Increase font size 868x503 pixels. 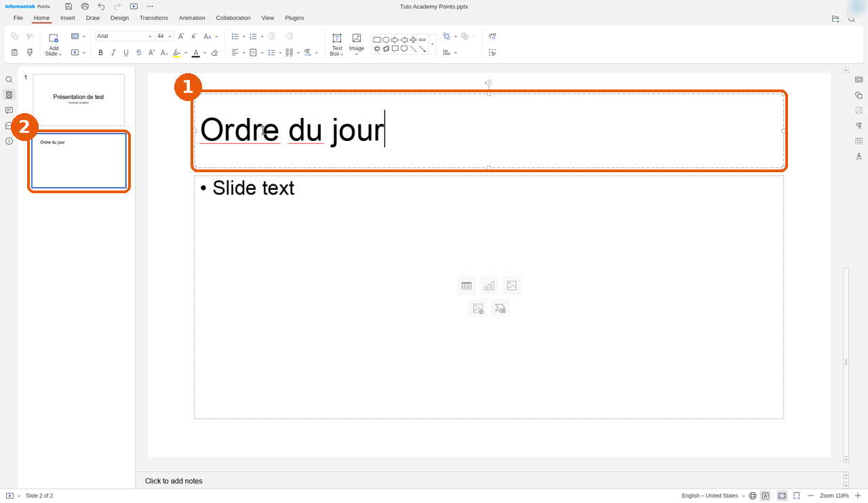click(181, 36)
